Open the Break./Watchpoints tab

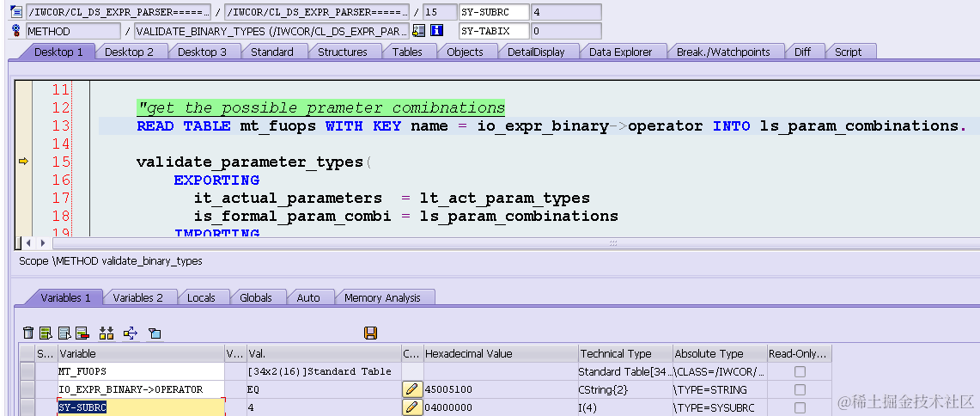pyautogui.click(x=723, y=52)
